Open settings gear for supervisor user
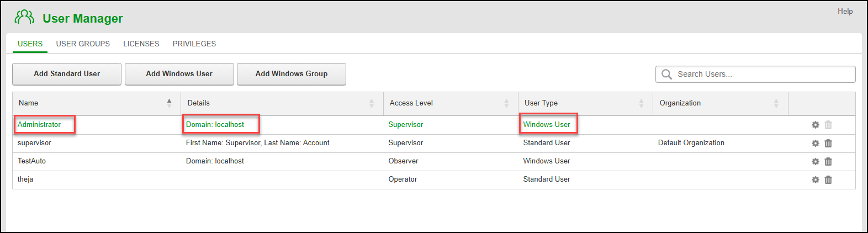 (815, 143)
